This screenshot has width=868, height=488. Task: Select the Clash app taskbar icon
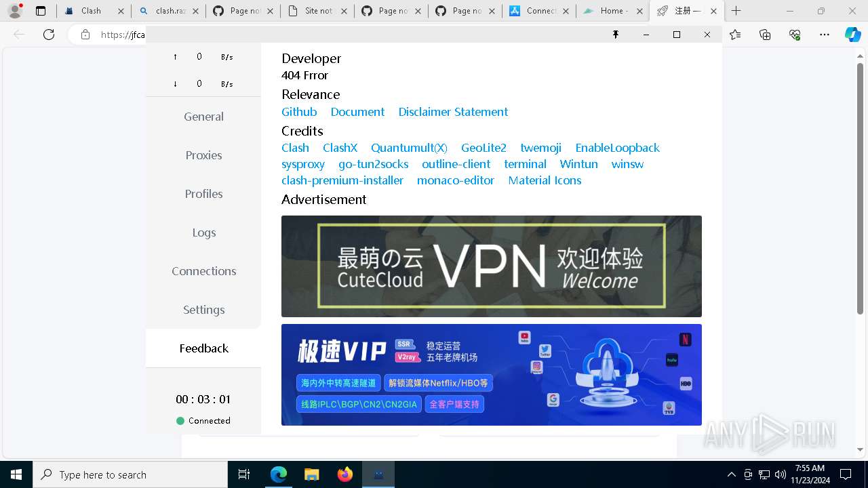coord(378,474)
